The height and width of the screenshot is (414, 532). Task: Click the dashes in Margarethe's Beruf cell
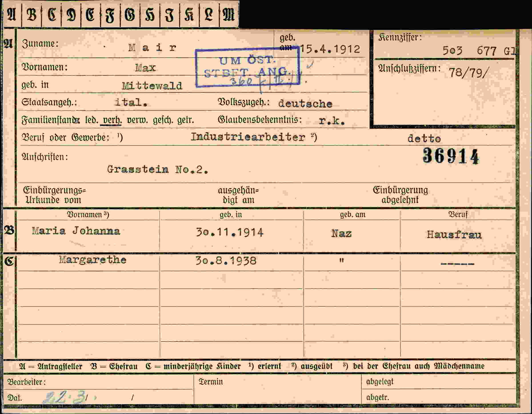458,264
